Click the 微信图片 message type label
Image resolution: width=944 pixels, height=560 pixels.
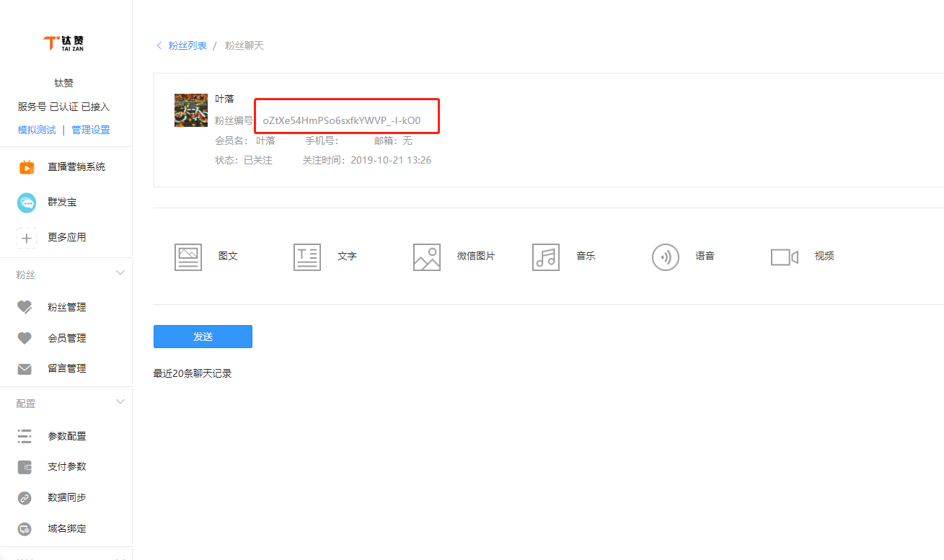coord(476,256)
